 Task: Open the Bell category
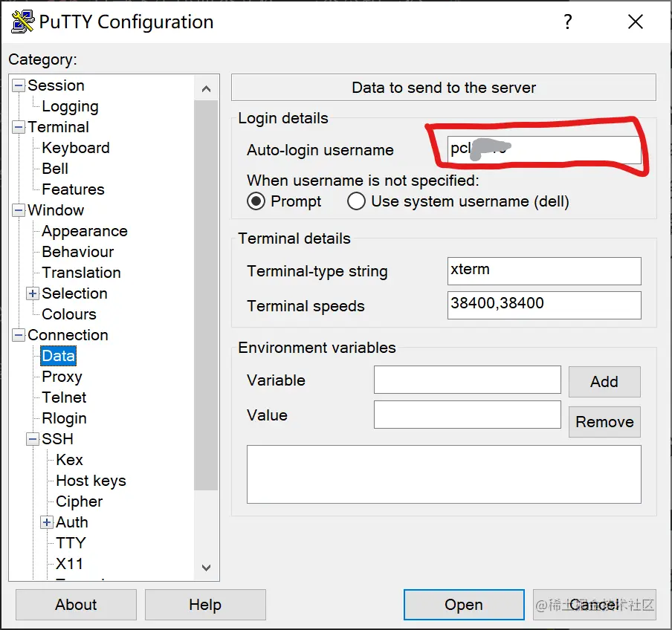point(55,169)
